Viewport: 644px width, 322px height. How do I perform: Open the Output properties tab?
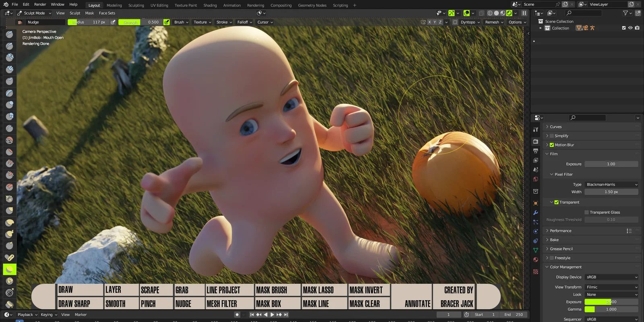tap(536, 151)
